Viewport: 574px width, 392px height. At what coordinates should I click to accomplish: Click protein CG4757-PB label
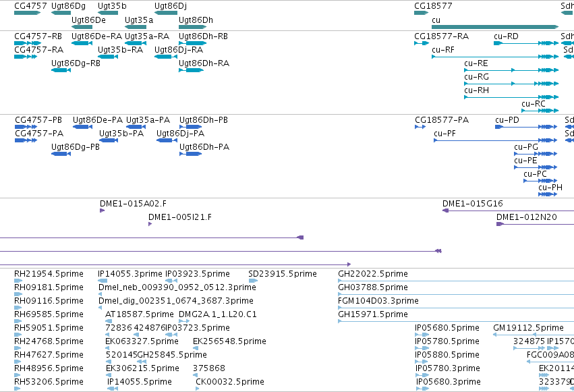click(x=38, y=120)
